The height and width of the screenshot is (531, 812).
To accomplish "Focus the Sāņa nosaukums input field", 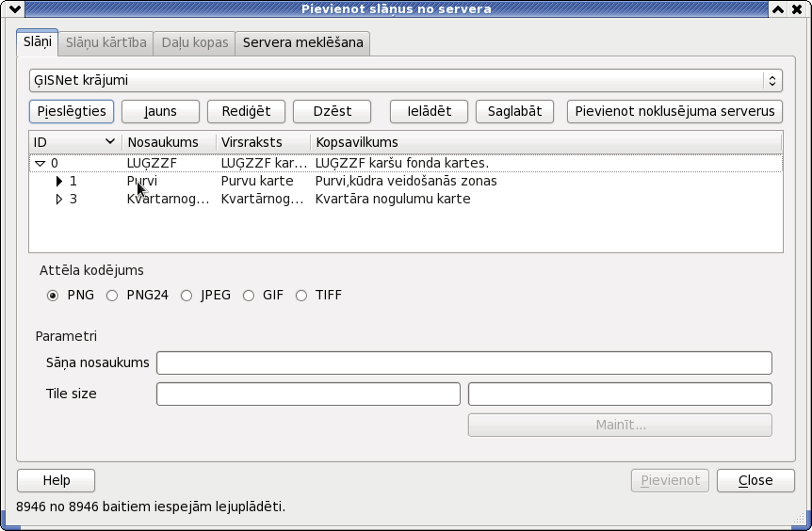I will pyautogui.click(x=464, y=362).
